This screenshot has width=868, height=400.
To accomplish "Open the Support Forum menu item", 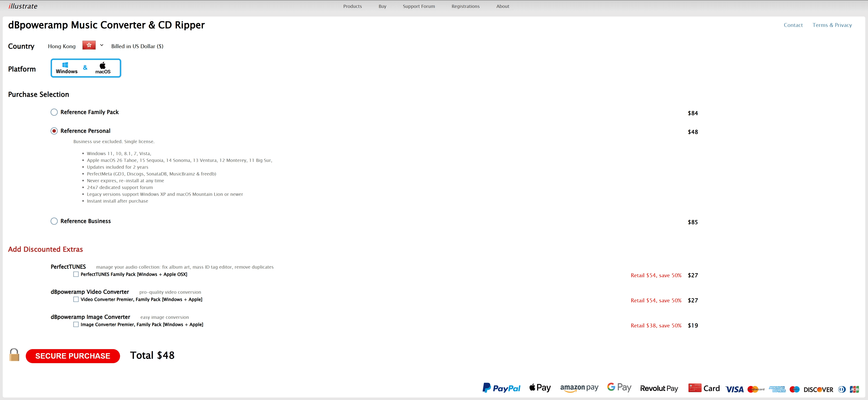I will [x=419, y=6].
